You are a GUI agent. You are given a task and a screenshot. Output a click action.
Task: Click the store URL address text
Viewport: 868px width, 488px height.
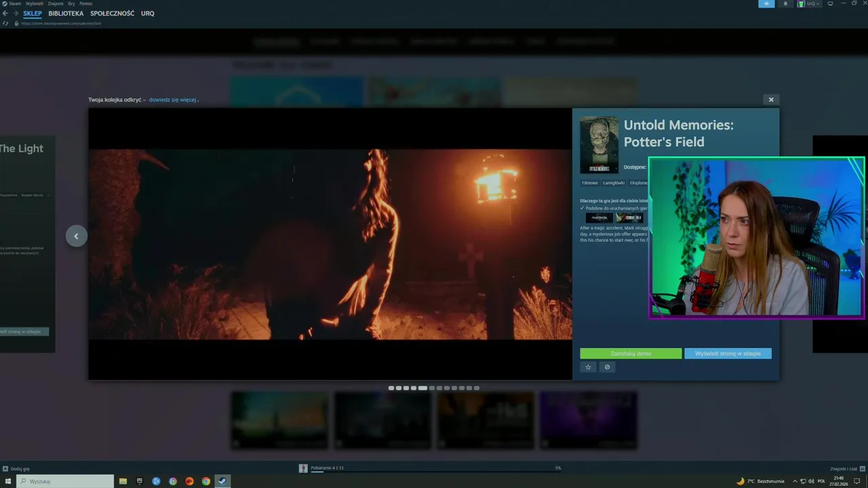(x=61, y=23)
